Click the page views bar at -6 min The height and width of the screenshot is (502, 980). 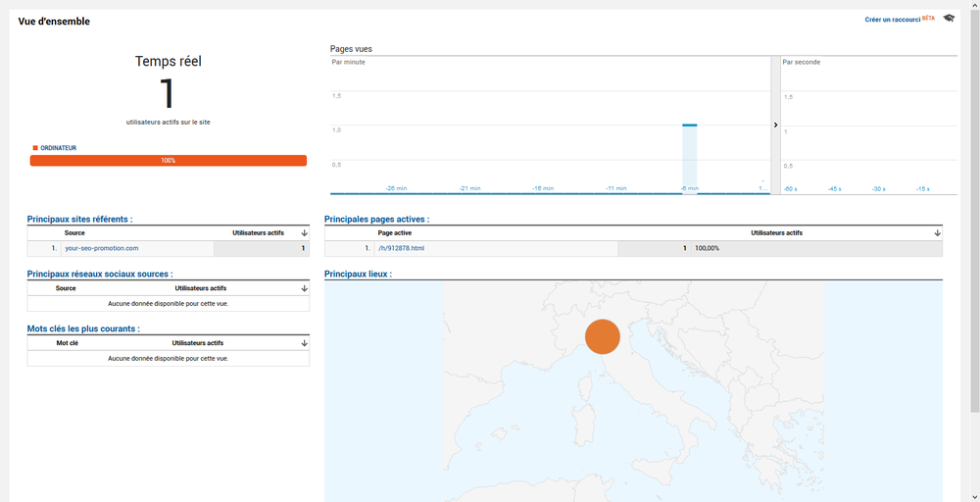click(x=689, y=159)
